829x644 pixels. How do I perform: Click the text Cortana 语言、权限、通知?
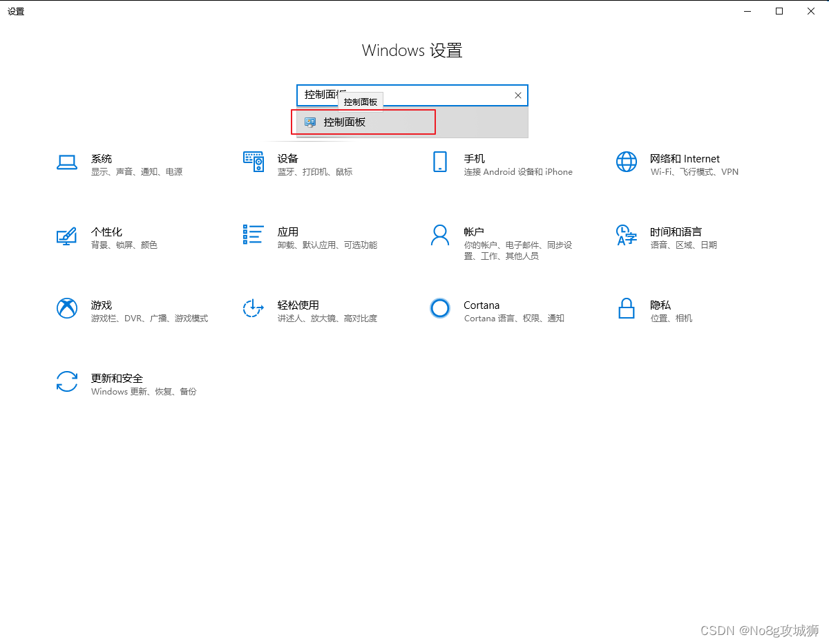(514, 319)
